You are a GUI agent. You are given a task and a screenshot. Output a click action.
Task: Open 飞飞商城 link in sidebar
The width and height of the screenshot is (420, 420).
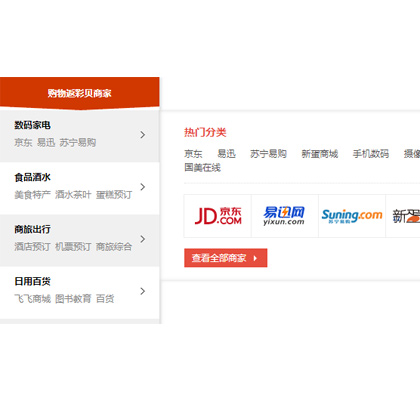click(x=32, y=299)
